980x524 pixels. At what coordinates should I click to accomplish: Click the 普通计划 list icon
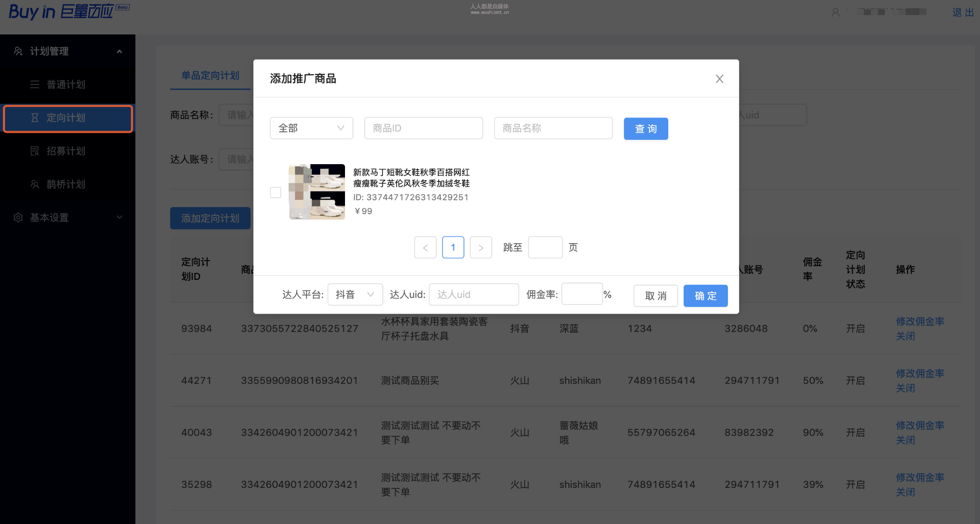click(x=35, y=84)
